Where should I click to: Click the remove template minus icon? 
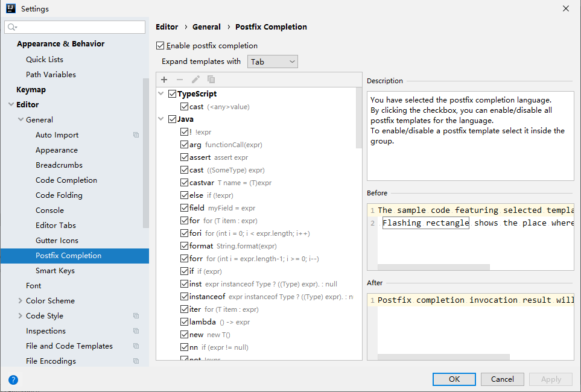[x=180, y=80]
